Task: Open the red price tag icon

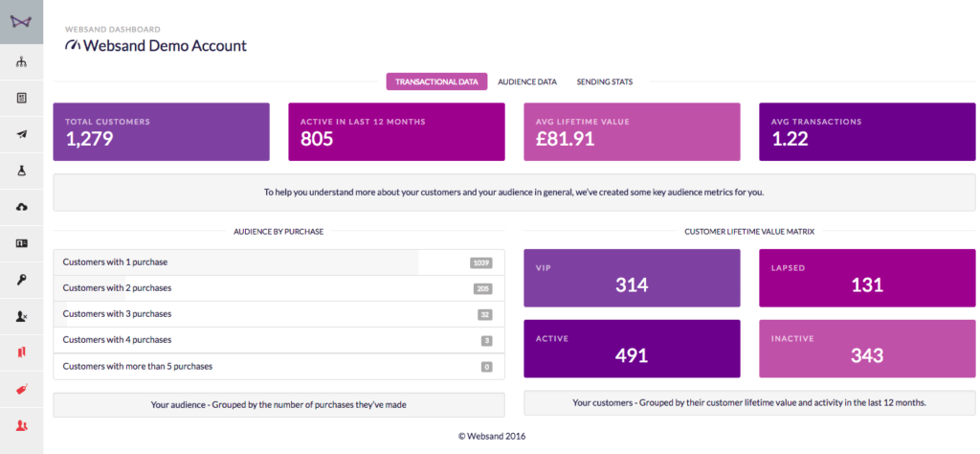Action: click(x=21, y=390)
